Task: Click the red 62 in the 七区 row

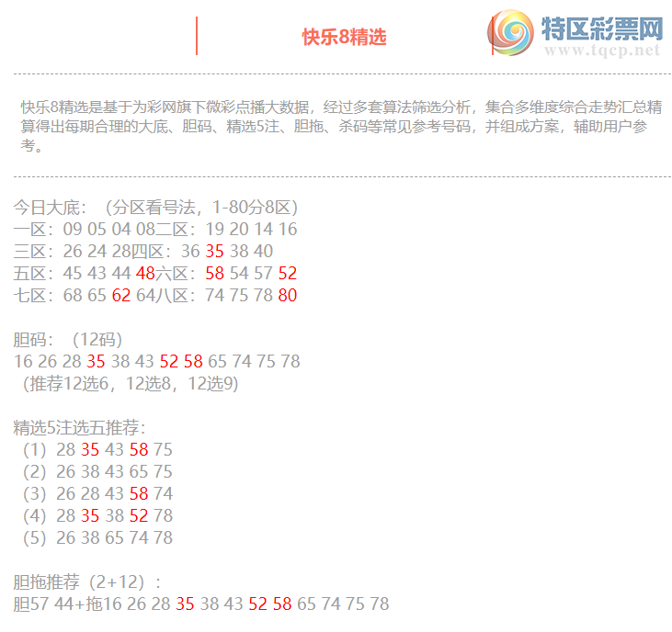Action: (x=121, y=295)
